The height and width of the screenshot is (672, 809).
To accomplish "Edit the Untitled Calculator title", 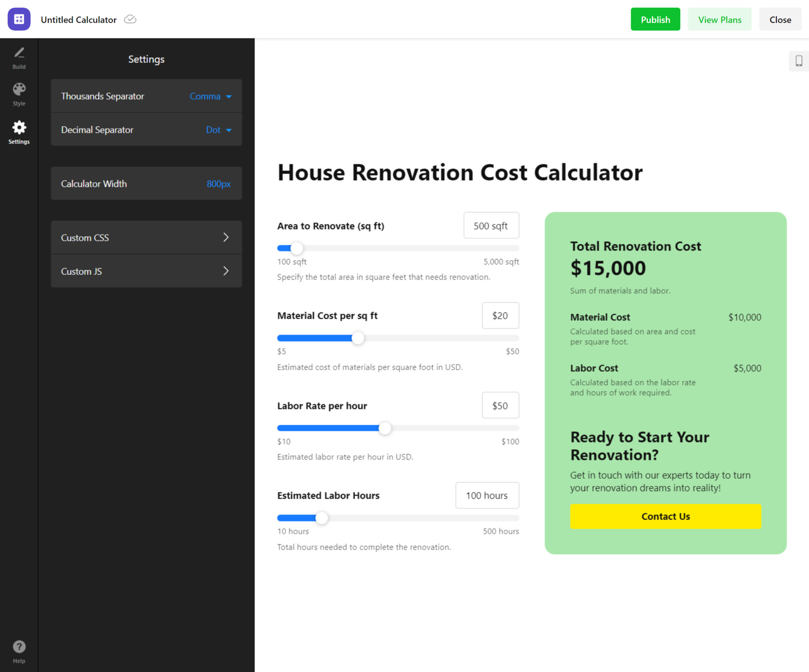I will pos(78,19).
